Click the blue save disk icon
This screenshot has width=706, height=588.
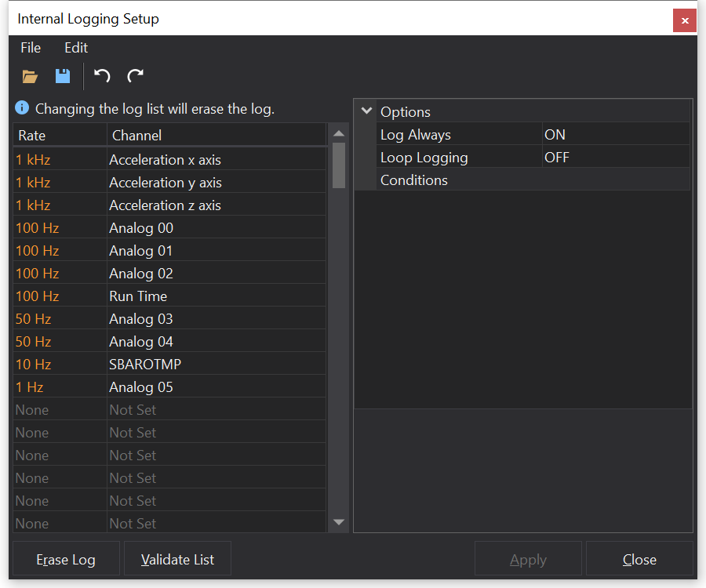(x=63, y=76)
